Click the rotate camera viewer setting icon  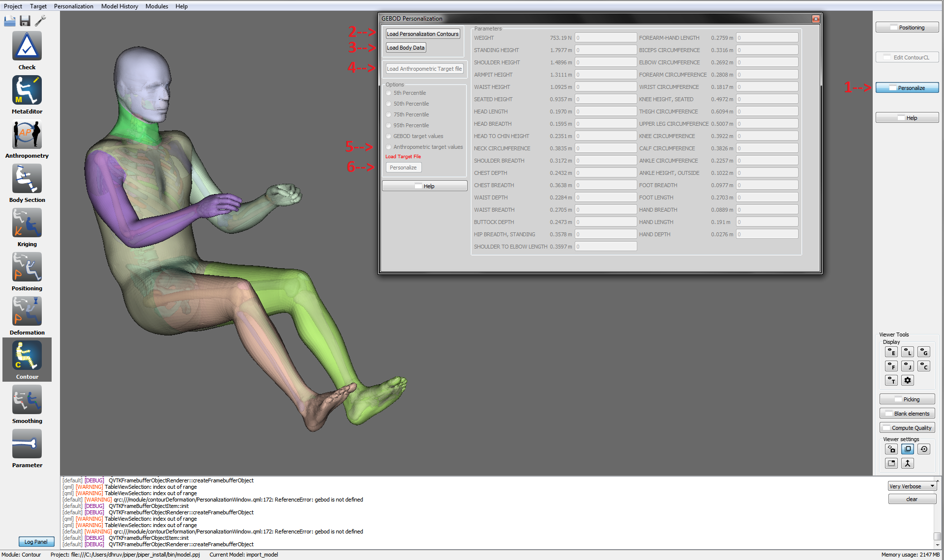(x=891, y=449)
